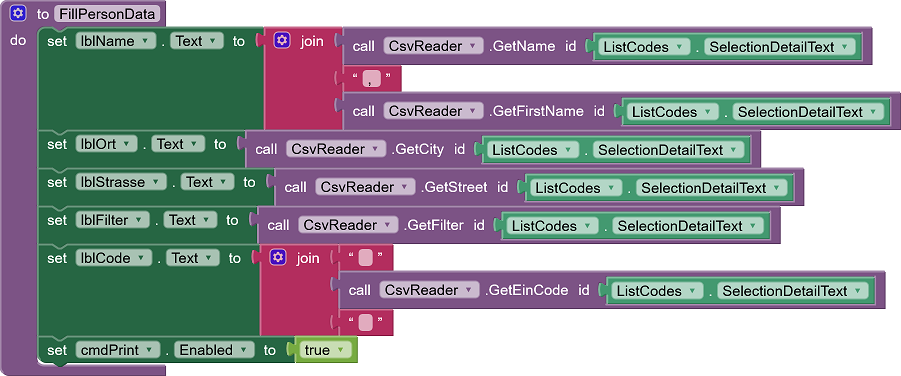This screenshot has height=376, width=901.
Task: Open CsvReader dropdown in GetFirstName call
Action: tap(433, 111)
